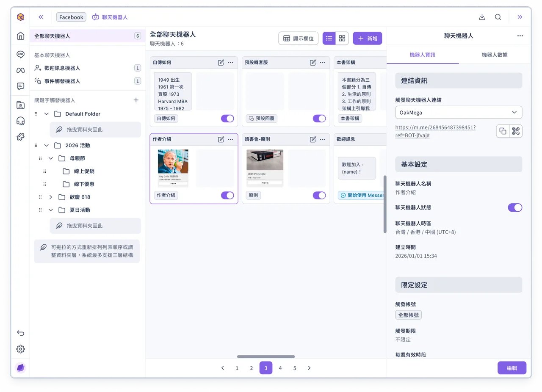This screenshot has width=542, height=392.
Task: Click the vertical scrollbar of the card list
Action: 385,204
